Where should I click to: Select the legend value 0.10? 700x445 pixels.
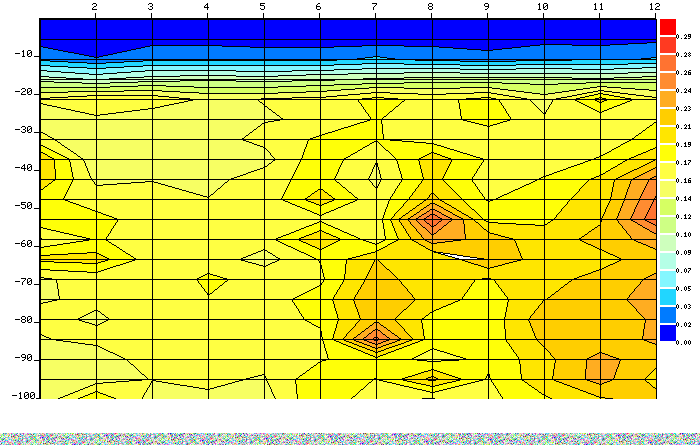point(683,234)
